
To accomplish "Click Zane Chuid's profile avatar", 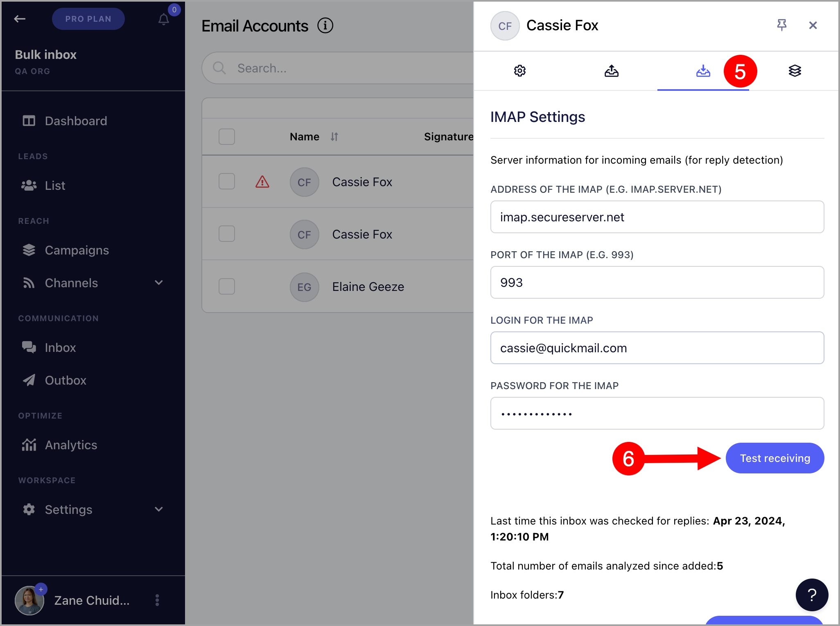I will coord(29,600).
